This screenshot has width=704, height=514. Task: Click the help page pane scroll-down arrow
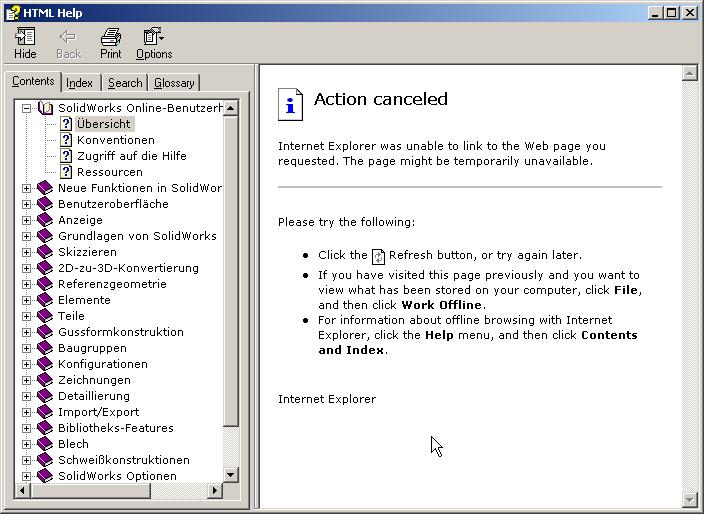[x=689, y=499]
